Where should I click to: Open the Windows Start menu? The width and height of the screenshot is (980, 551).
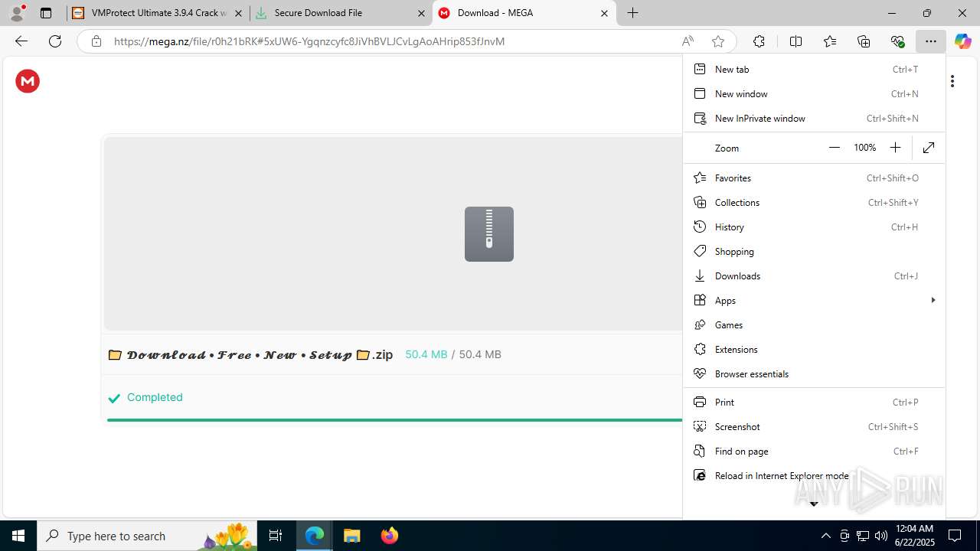click(x=18, y=536)
